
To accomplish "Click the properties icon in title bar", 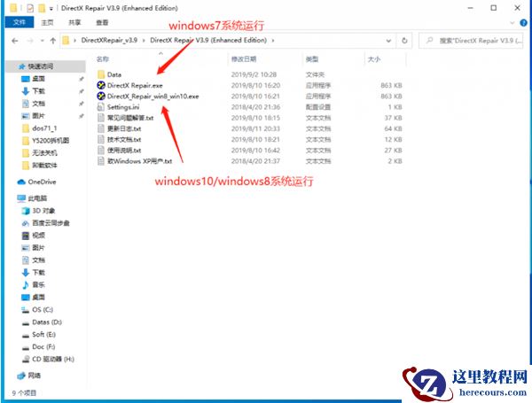I will 30,8.
